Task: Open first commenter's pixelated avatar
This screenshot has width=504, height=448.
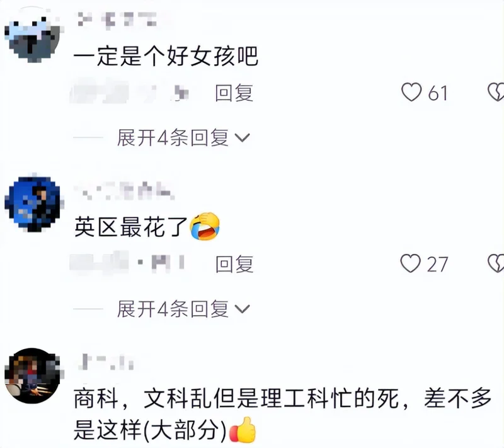Action: 33,36
